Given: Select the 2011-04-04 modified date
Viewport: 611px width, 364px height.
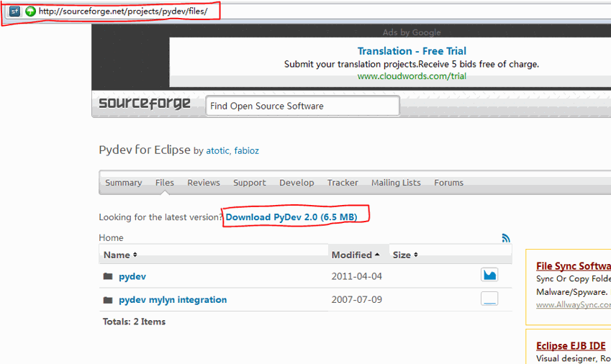Looking at the screenshot, I should pyautogui.click(x=356, y=276).
